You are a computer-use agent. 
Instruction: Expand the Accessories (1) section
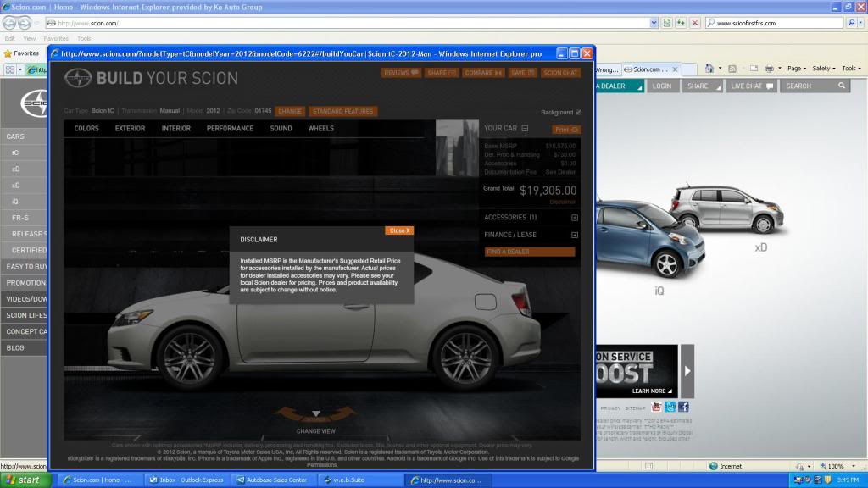575,218
